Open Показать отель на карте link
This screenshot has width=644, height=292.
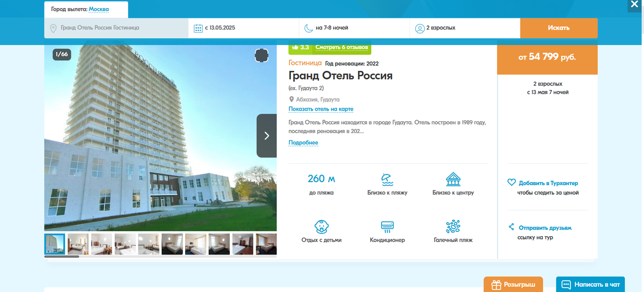[321, 109]
